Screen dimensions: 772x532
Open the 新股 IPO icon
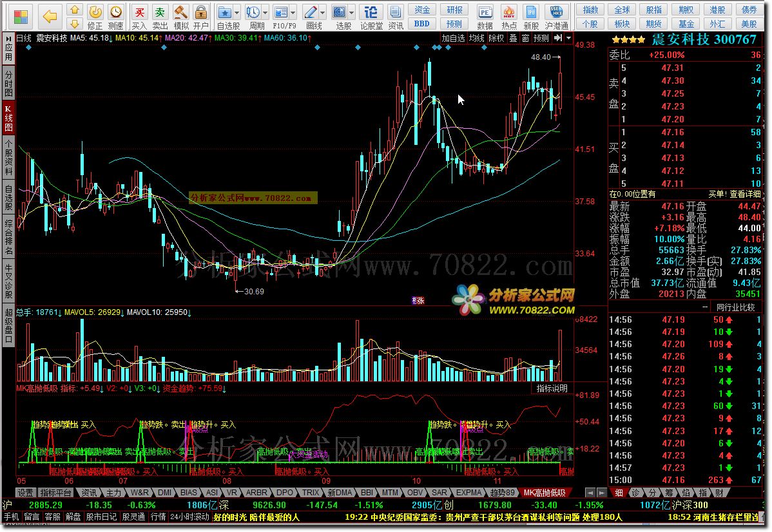point(532,17)
